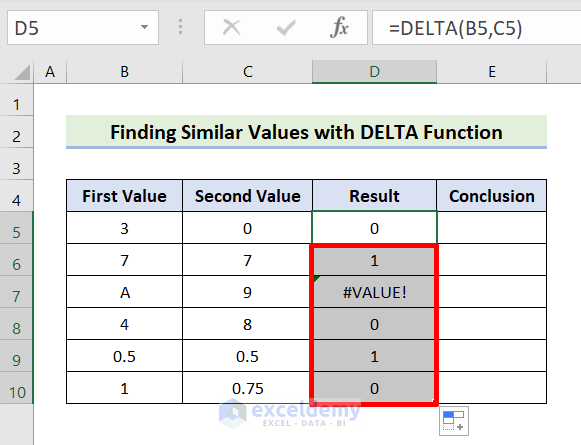
Task: Click the 'Result' header cell
Action: pos(374,196)
